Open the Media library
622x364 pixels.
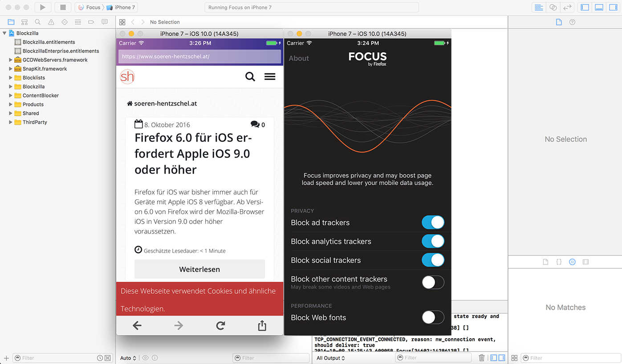586,262
